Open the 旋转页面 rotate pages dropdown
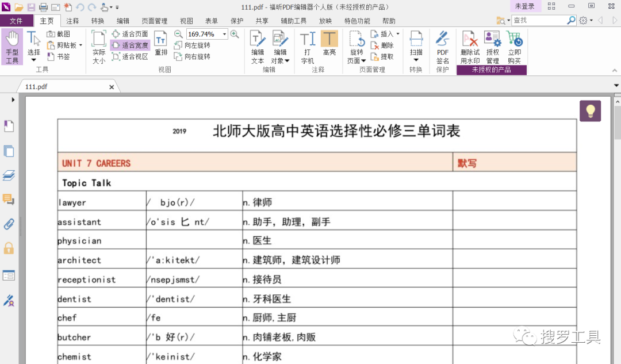The image size is (621, 364). 356,47
